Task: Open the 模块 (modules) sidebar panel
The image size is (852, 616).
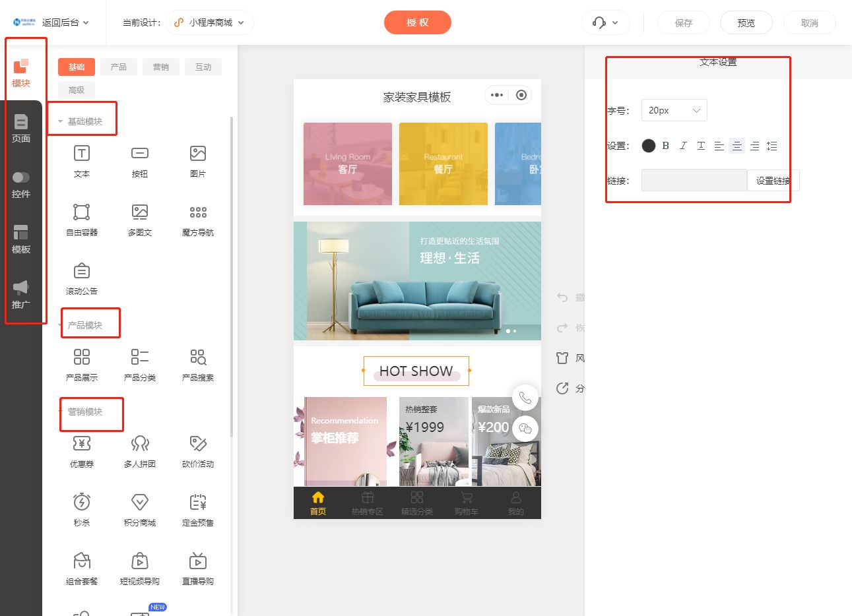Action: [x=21, y=73]
